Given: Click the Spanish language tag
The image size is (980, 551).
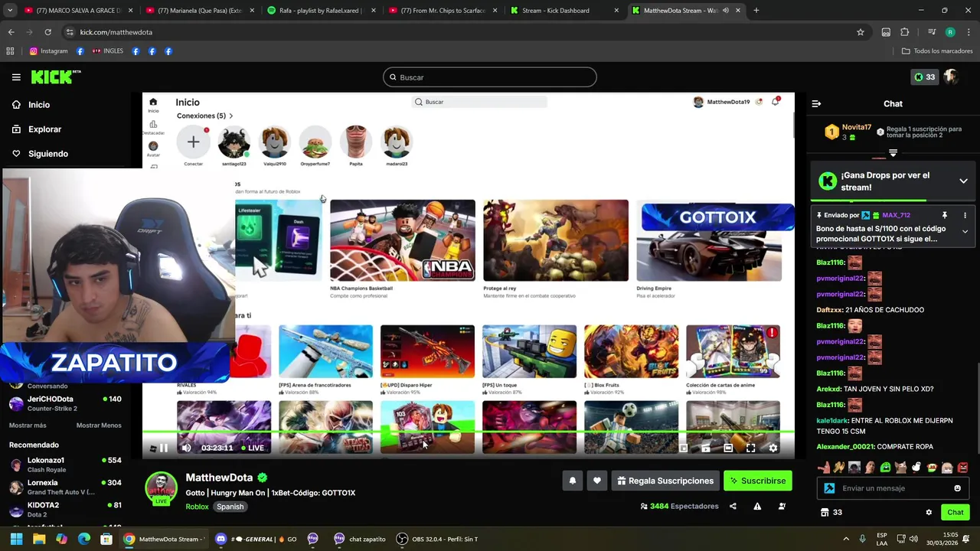Looking at the screenshot, I should click(x=230, y=507).
